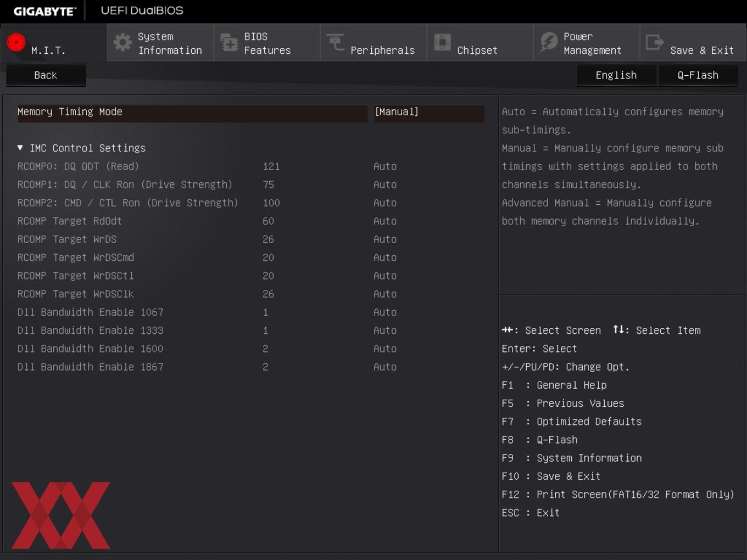Select the Memory Timing Mode row
Screen dimensions: 747x560
[192, 113]
